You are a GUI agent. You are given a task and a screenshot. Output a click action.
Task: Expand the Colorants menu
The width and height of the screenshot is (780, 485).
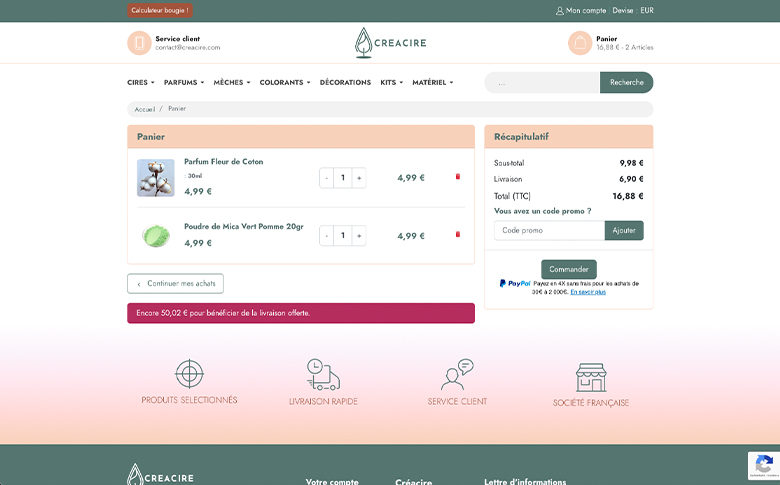coord(285,83)
